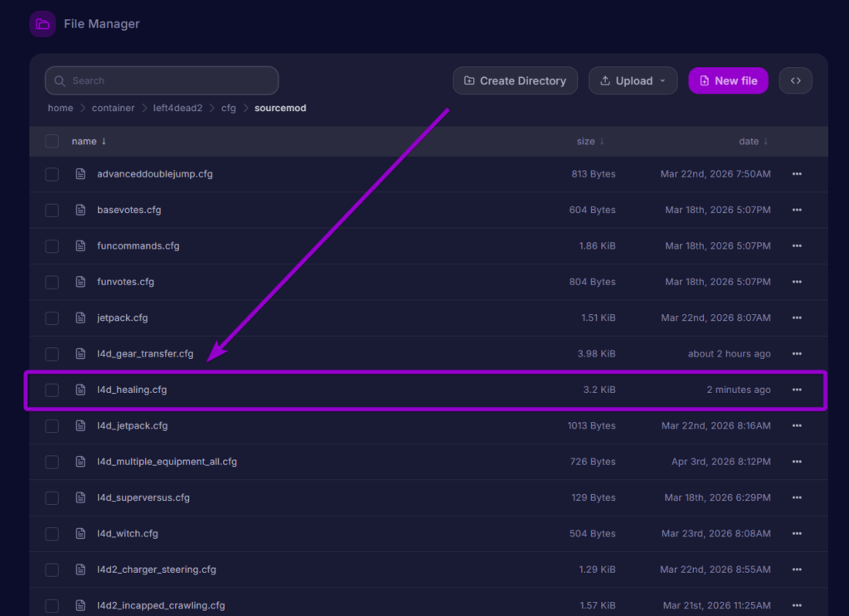Check the select-all checkbox in the header row
This screenshot has height=616, width=849.
coord(51,141)
